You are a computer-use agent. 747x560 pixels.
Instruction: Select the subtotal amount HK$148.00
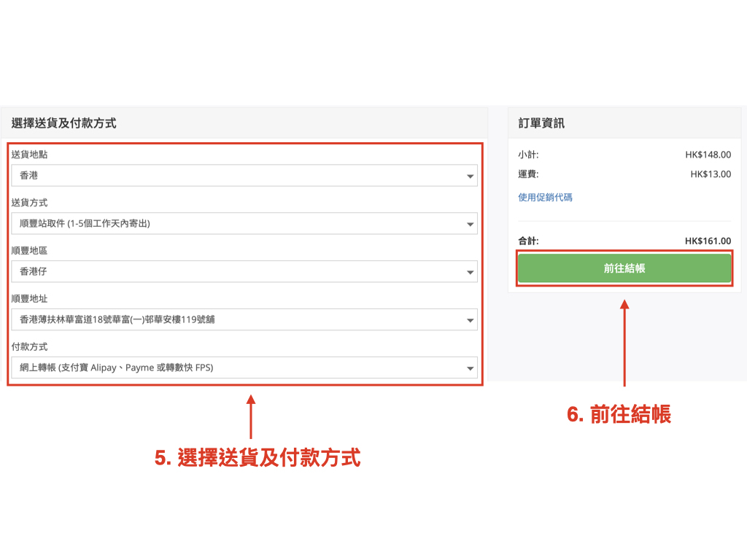click(x=708, y=155)
